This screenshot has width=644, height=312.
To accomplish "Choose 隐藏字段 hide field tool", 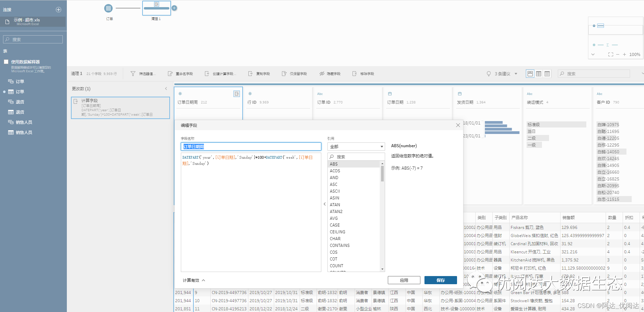I will pos(330,74).
